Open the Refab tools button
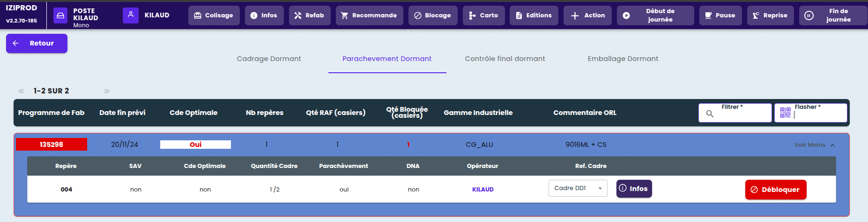Image resolution: width=868 pixels, height=222 pixels. [309, 15]
